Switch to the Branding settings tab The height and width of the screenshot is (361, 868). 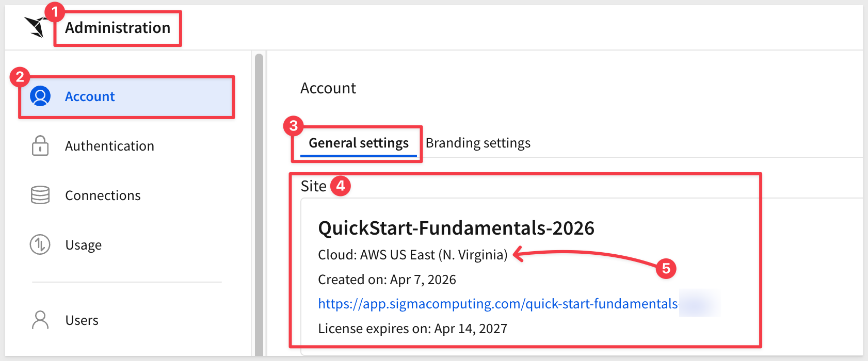[x=478, y=143]
